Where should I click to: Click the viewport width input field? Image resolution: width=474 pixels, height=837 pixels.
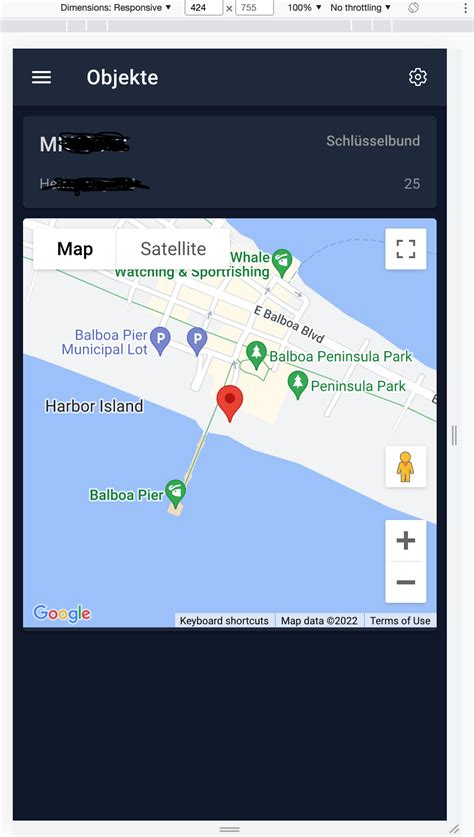(x=204, y=7)
